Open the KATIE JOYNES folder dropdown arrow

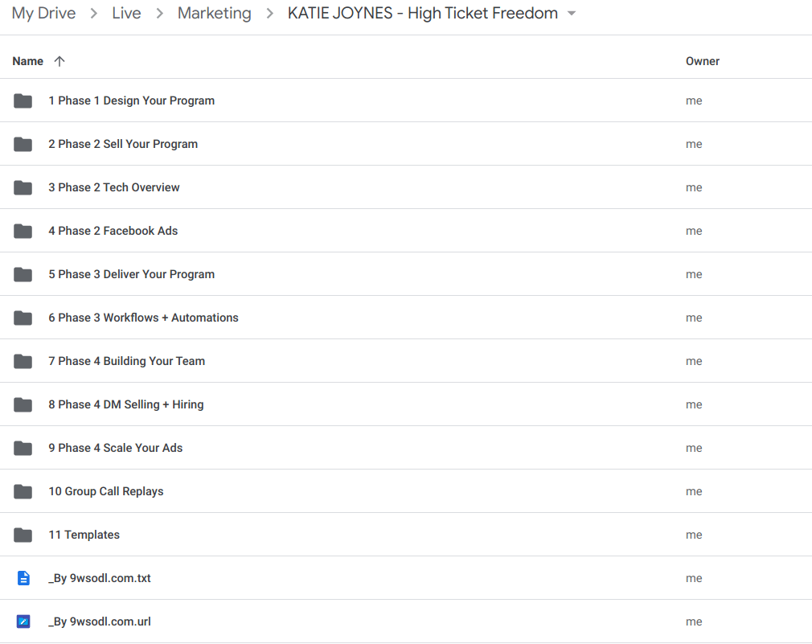571,14
